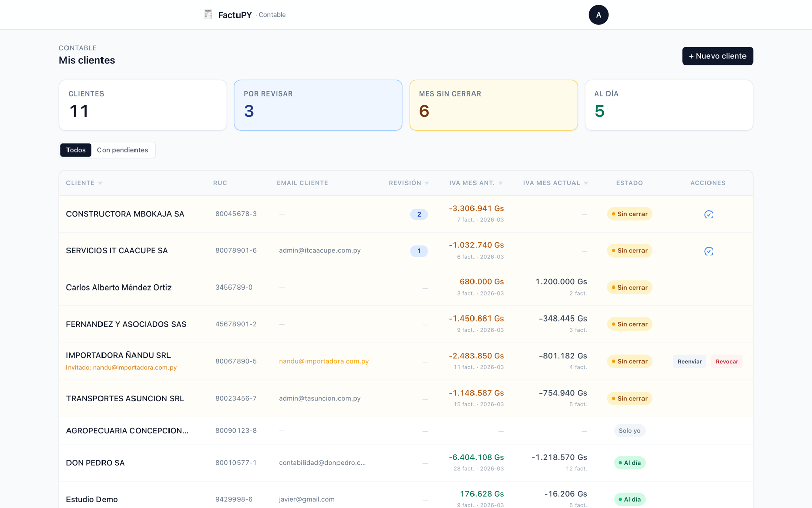Click revision badge 1 for SERVICIOS IT CAACUPE
Image resolution: width=812 pixels, height=508 pixels.
(x=419, y=251)
